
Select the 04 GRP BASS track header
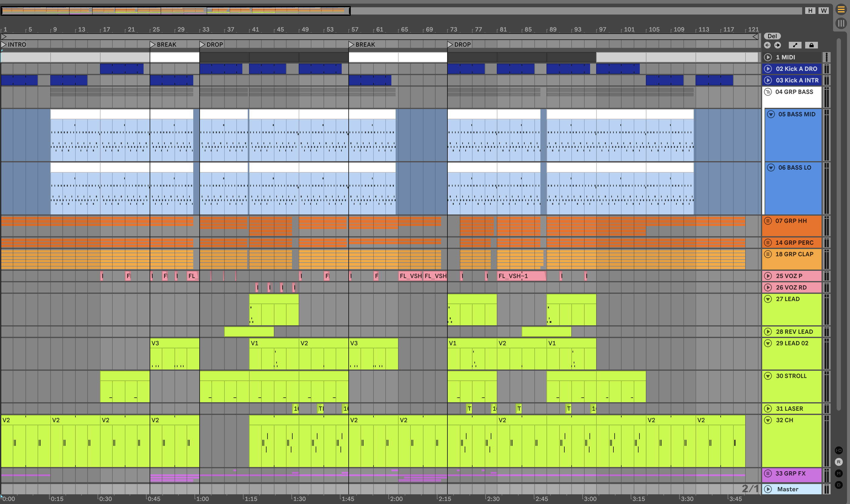tap(794, 92)
